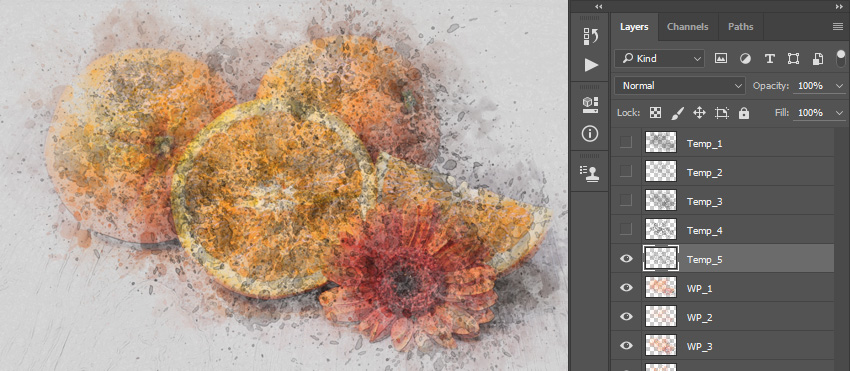
Task: Filter layers by adjustment layers icon
Action: [745, 59]
